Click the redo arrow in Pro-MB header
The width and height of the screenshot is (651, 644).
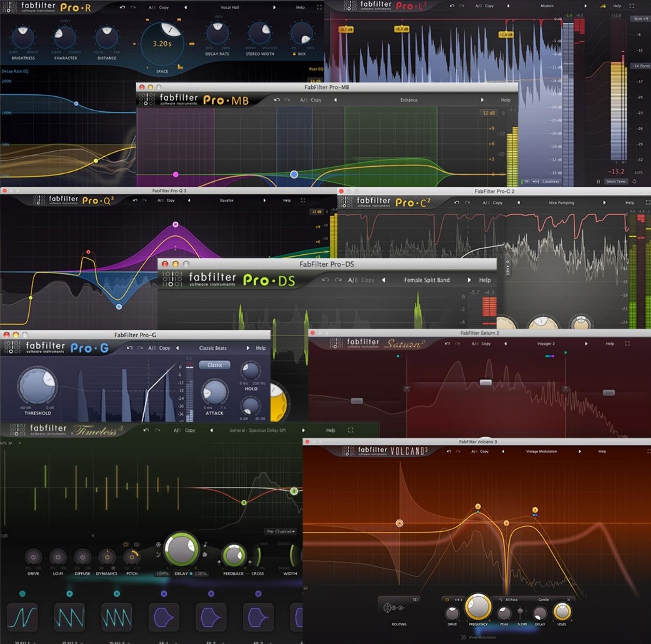pyautogui.click(x=287, y=100)
